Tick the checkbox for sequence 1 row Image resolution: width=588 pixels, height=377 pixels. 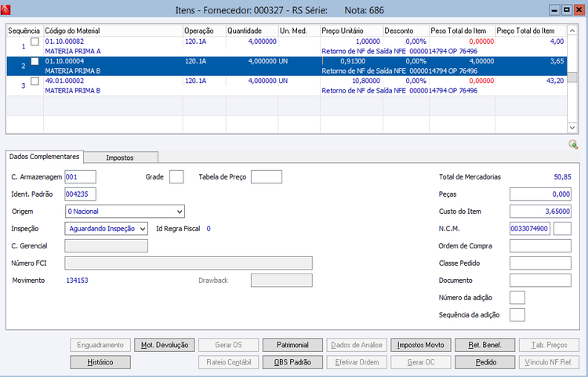(34, 42)
